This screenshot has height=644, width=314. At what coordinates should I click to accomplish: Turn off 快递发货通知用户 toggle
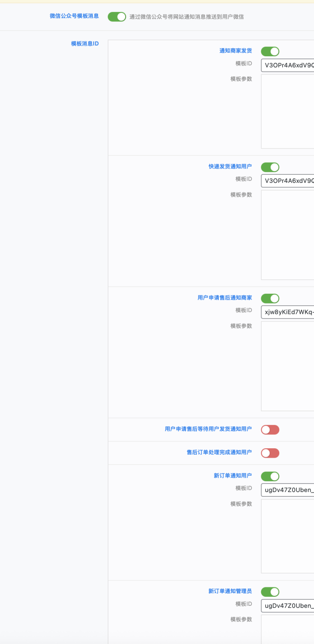(x=270, y=167)
